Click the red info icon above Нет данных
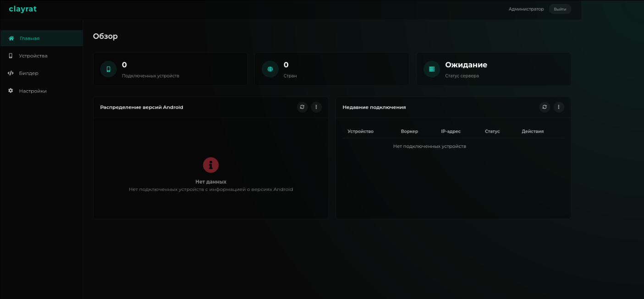This screenshot has width=644, height=299. (x=211, y=165)
